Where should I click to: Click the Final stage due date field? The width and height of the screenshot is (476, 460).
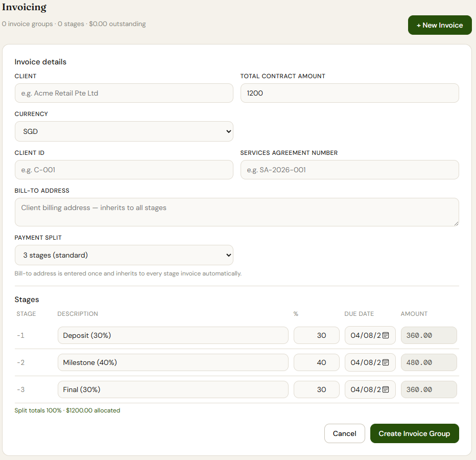click(370, 389)
